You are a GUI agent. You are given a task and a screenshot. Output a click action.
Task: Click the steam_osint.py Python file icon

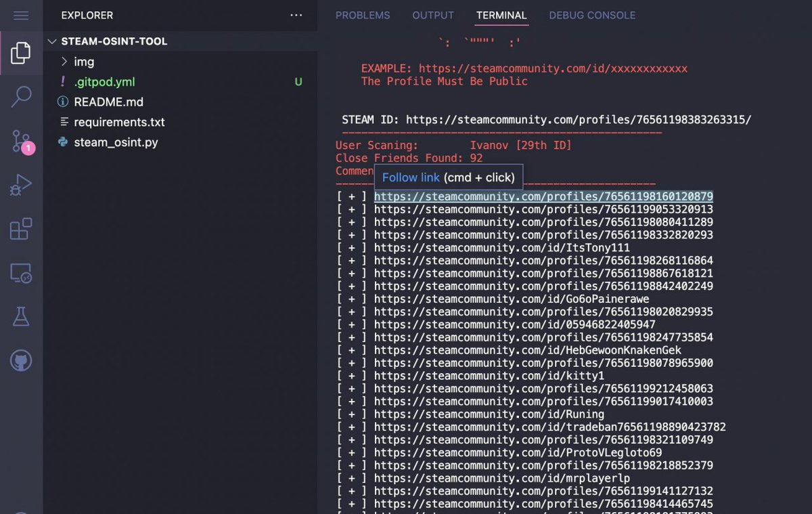coord(63,142)
